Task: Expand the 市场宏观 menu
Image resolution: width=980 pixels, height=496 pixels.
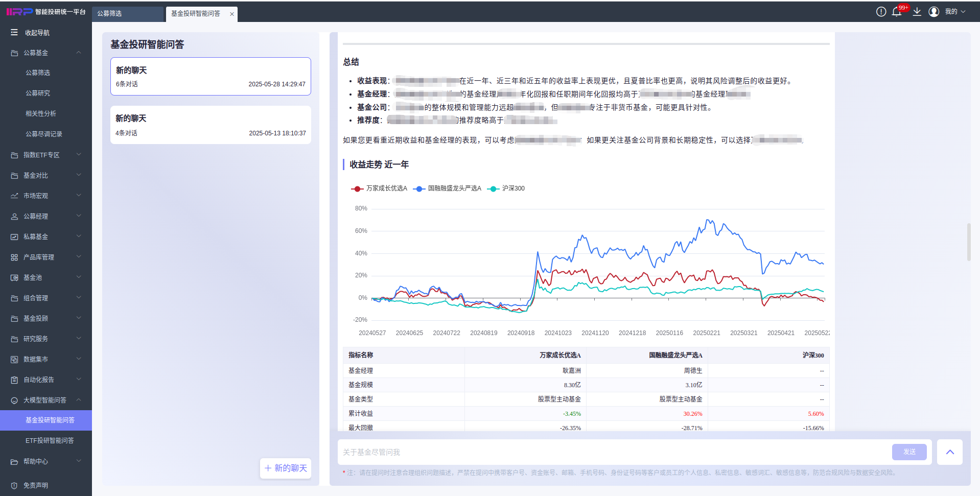Action: [x=79, y=196]
